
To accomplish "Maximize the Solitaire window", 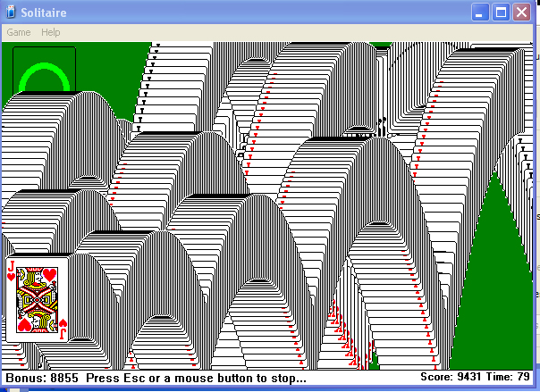I will coord(501,13).
